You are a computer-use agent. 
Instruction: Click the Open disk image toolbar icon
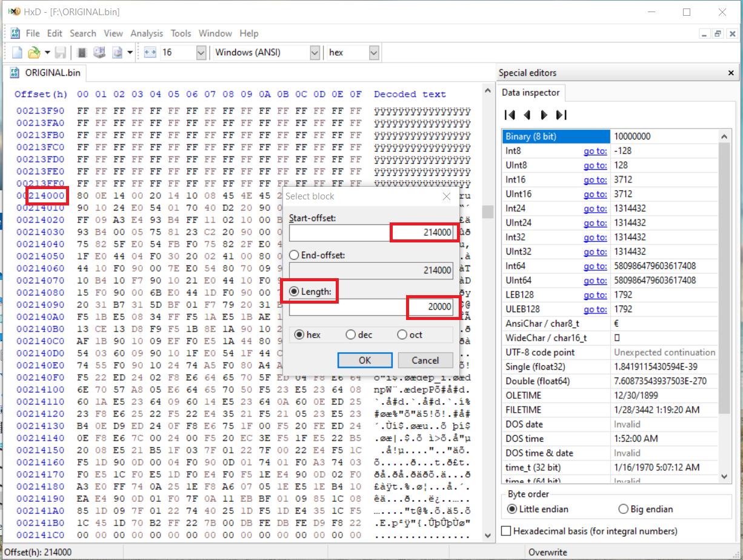[116, 53]
